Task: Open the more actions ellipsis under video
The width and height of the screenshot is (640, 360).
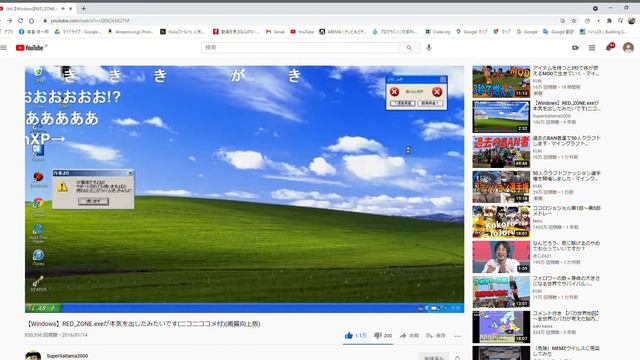Action: click(x=457, y=336)
